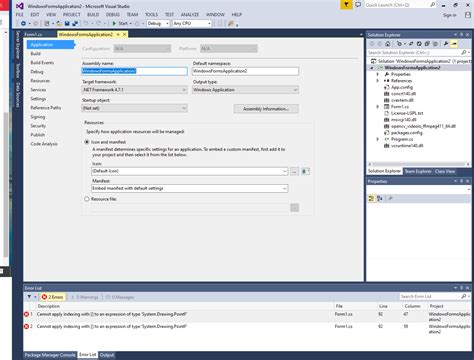Click the Show All Files icon

(x=435, y=44)
